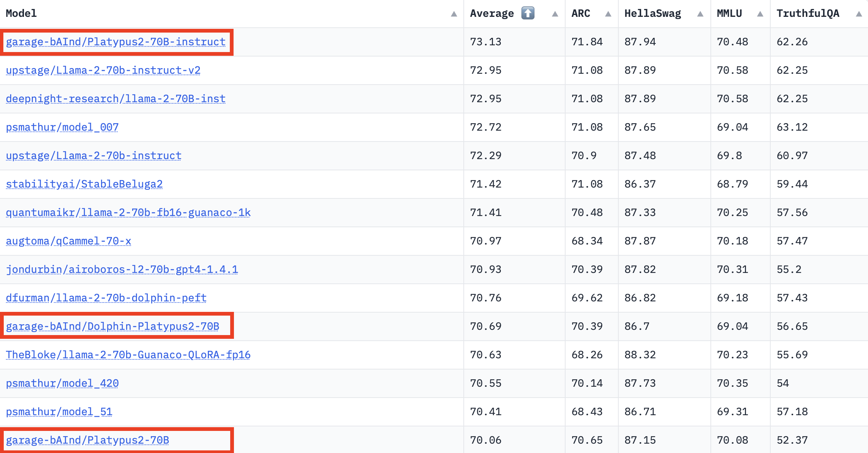The height and width of the screenshot is (453, 868).
Task: Click the HellaSwag column header text
Action: coord(653,13)
